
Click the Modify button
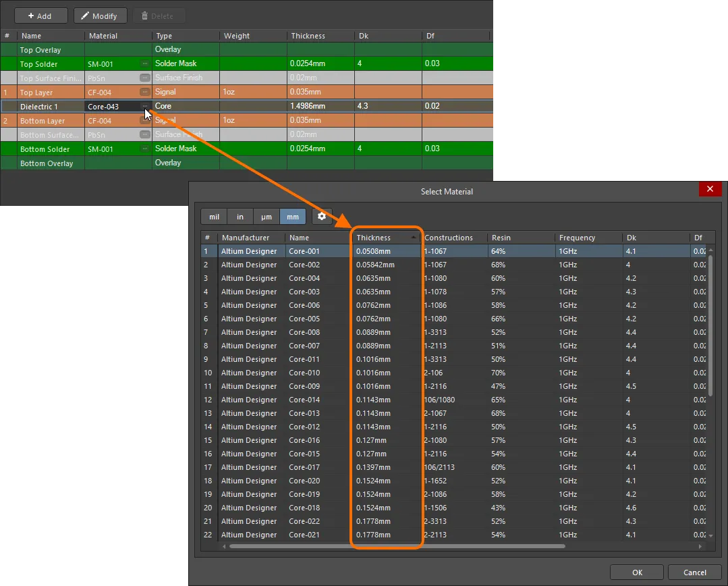click(100, 16)
